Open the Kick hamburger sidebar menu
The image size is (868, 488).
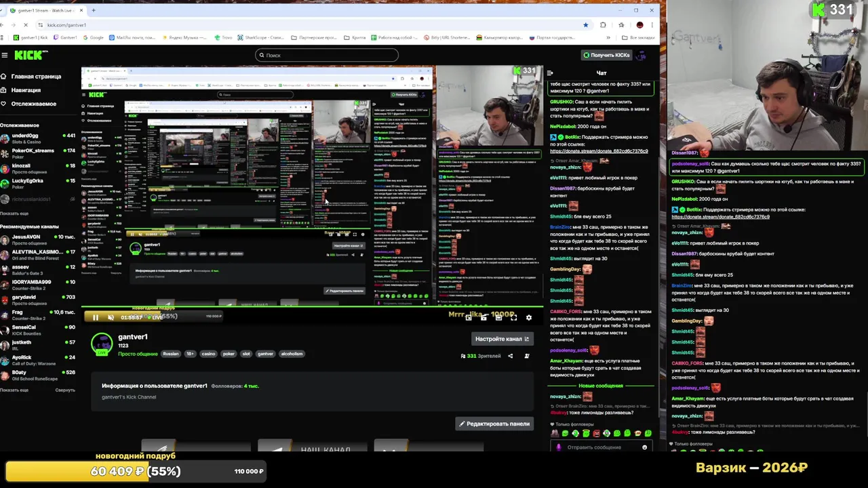(5, 55)
